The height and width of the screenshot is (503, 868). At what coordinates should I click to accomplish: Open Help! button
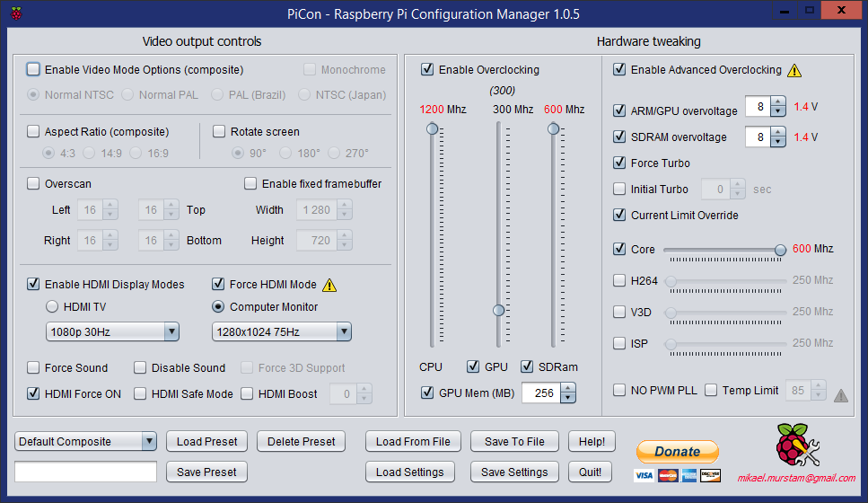[x=592, y=442]
